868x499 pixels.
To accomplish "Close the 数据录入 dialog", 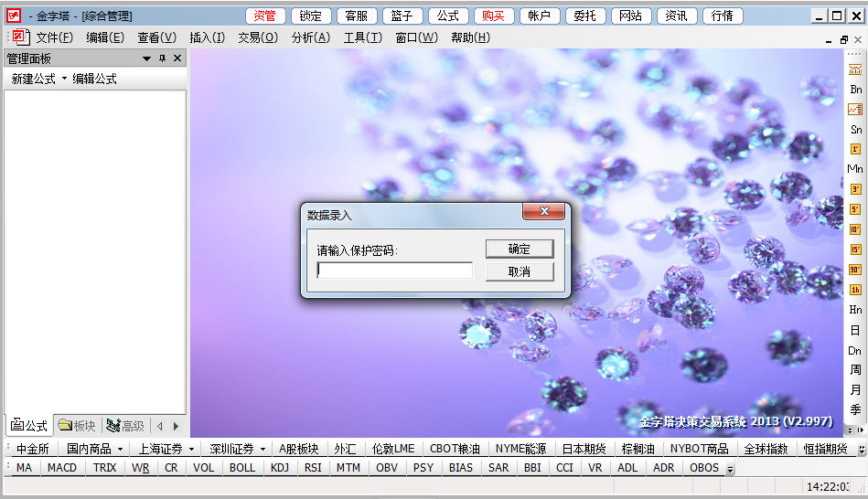I will point(543,211).
